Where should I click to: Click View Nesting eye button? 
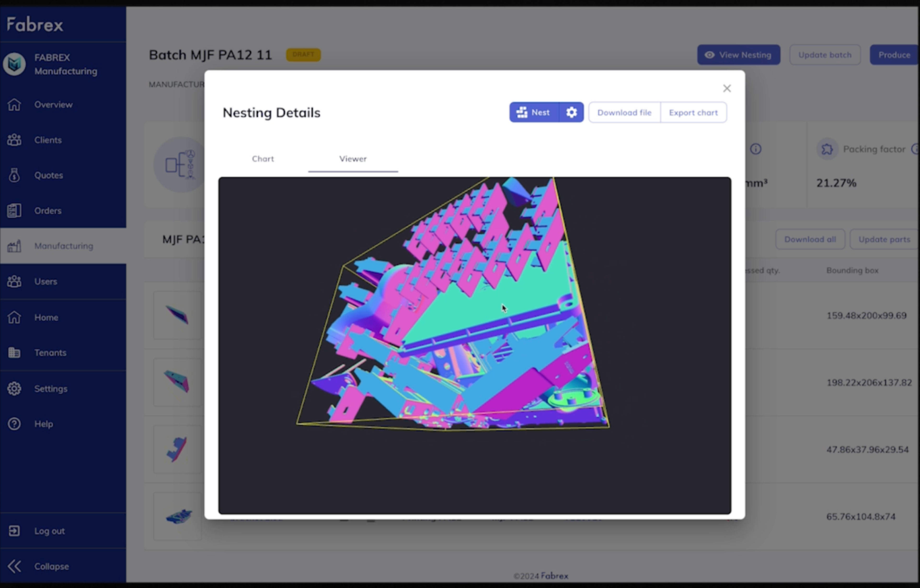pyautogui.click(x=738, y=55)
